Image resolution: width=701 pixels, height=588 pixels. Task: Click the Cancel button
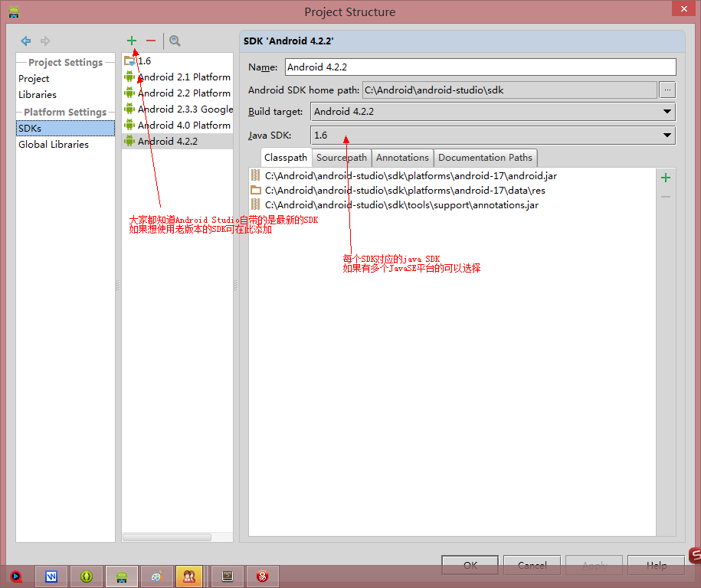532,565
